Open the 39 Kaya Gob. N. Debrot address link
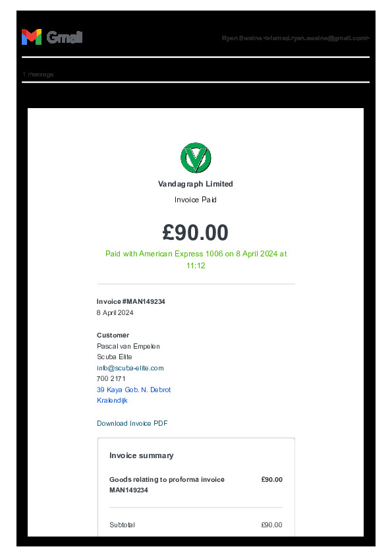The height and width of the screenshot is (555, 392). pos(134,390)
